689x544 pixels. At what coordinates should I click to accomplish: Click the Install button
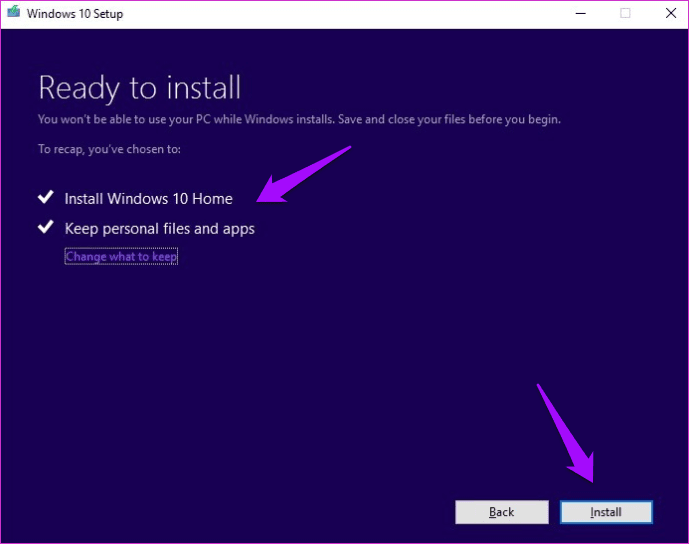pos(606,512)
